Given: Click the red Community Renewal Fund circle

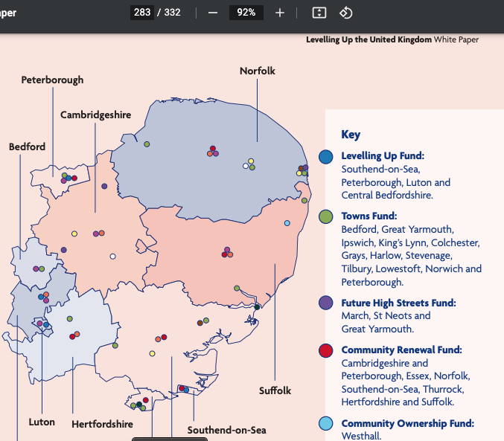Looking at the screenshot, I should (x=325, y=350).
